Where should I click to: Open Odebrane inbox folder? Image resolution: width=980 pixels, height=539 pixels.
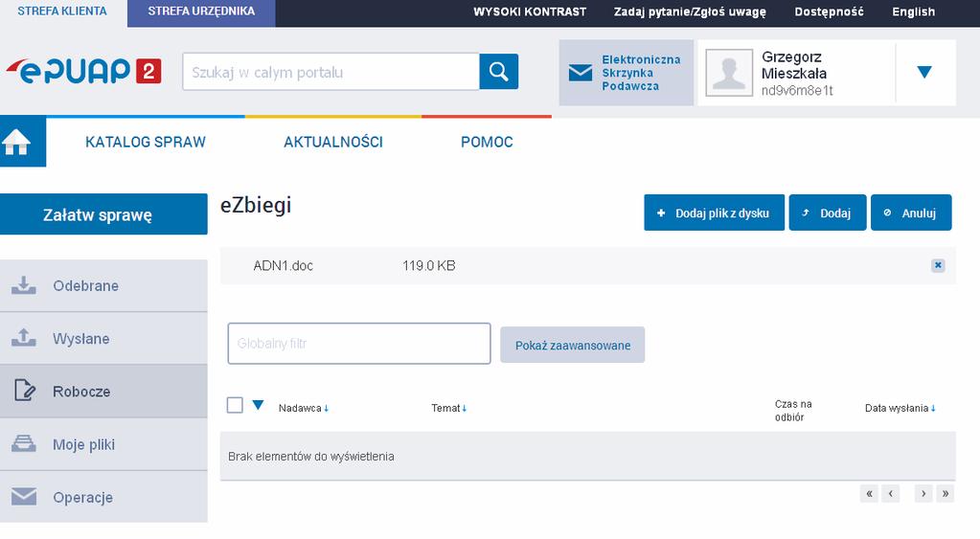click(103, 285)
